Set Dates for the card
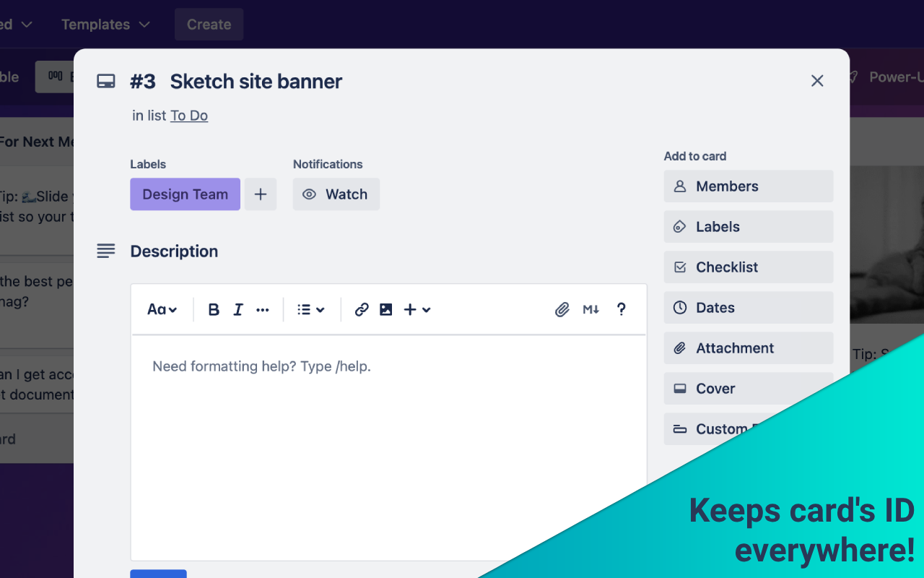This screenshot has width=924, height=578. click(x=748, y=307)
